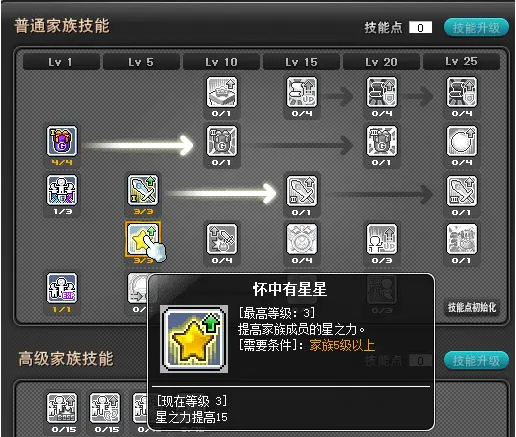Select the Lv 25 column header
The width and height of the screenshot is (516, 437).
(461, 62)
